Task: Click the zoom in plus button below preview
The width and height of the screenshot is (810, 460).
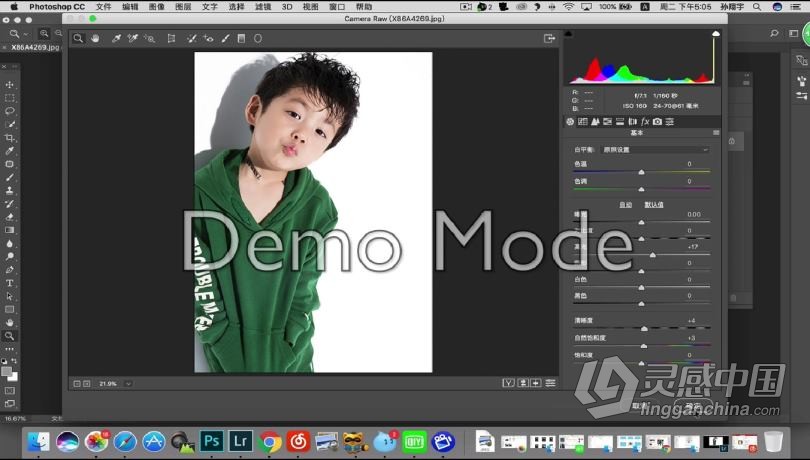Action: point(87,384)
